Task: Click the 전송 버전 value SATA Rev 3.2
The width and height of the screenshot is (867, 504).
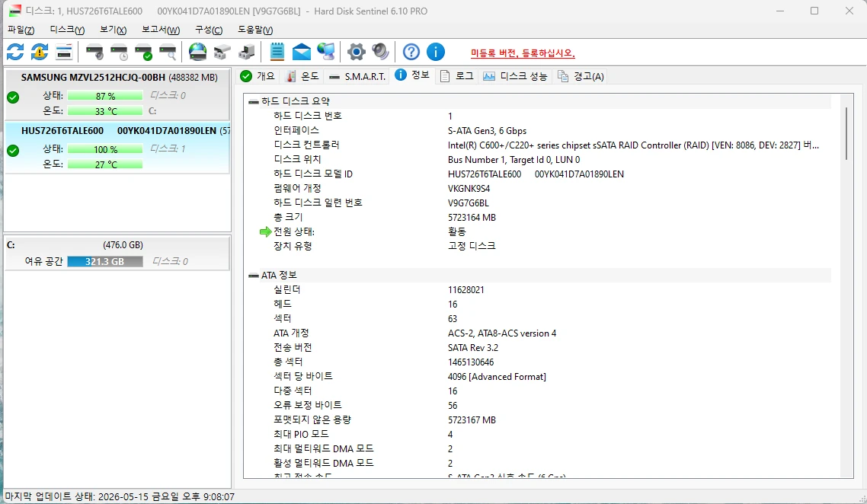Action: 473,348
